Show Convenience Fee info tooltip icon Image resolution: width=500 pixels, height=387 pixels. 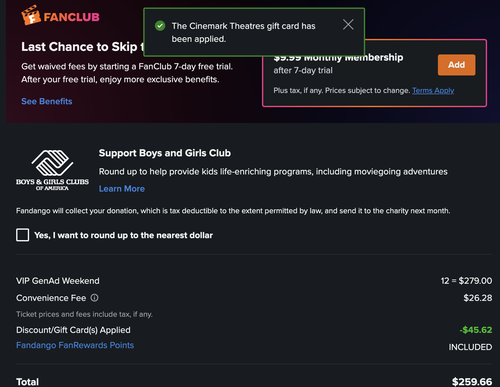[x=95, y=298]
